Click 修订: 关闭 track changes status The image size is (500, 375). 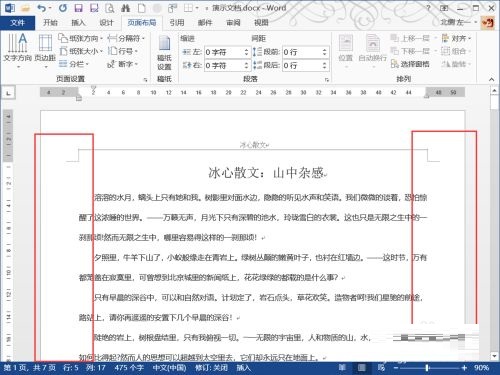coord(211,368)
